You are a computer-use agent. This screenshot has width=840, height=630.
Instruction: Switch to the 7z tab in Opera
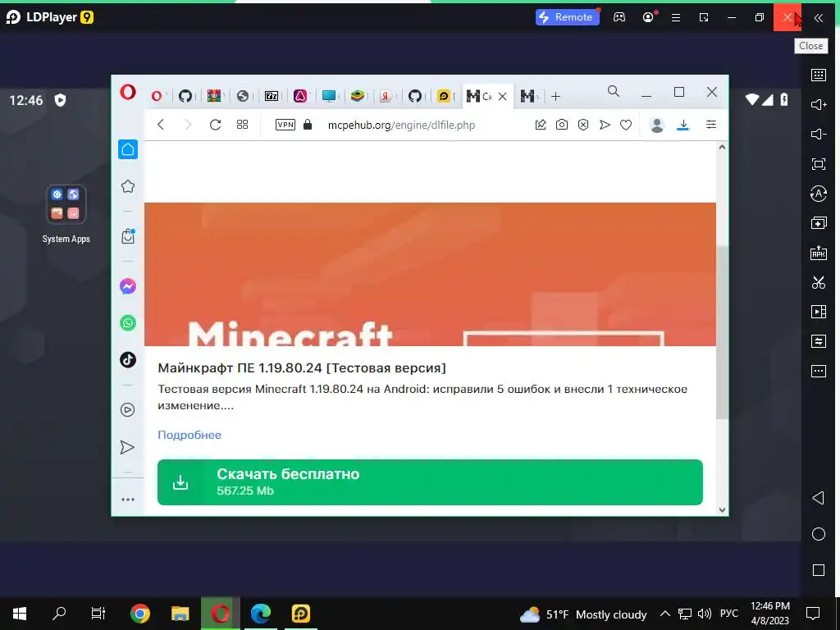(x=272, y=96)
